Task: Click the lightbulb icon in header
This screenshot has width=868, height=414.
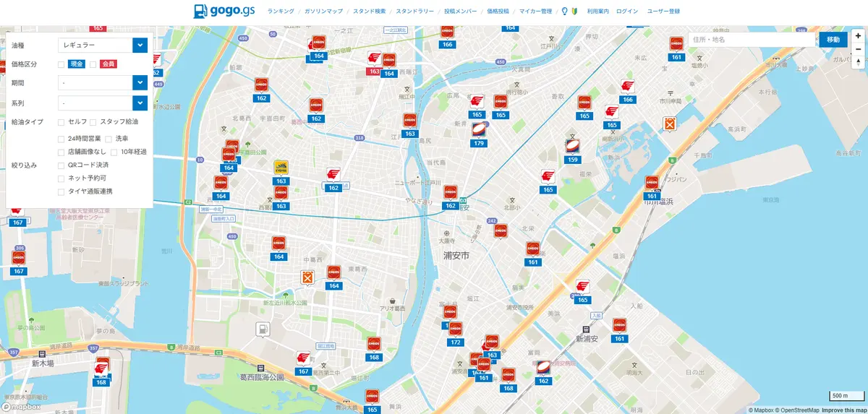Action: (565, 12)
